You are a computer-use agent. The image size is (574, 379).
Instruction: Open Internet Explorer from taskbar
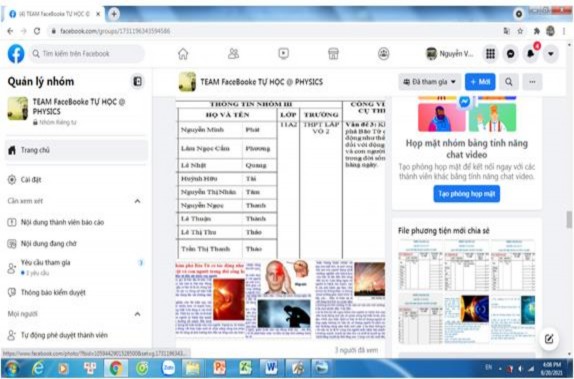coord(38,368)
